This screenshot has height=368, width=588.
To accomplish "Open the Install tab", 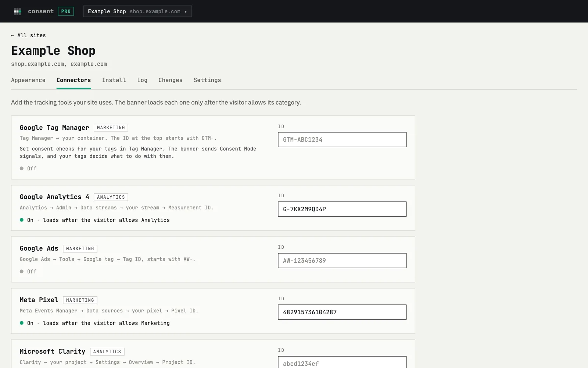I will coord(114,80).
